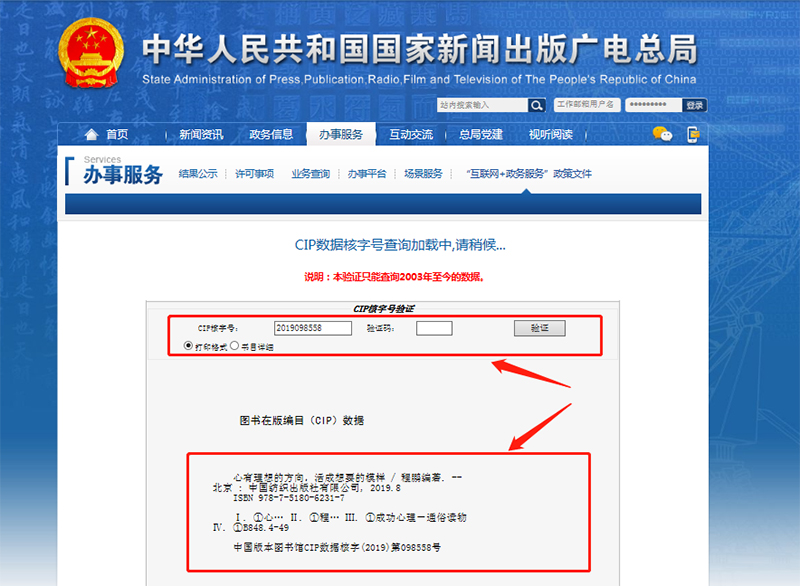This screenshot has width=800, height=586.
Task: Open the 视听阅读 navigation tab
Action: click(551, 135)
